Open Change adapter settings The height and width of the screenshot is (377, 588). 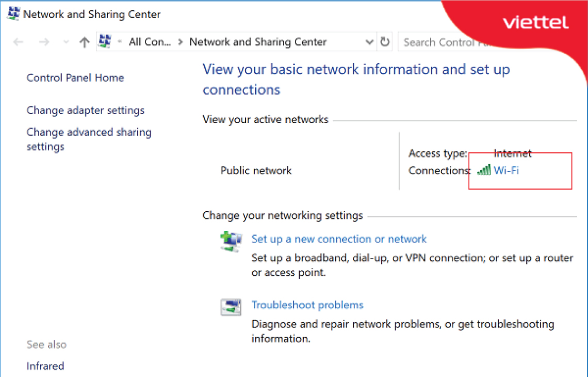click(x=86, y=111)
